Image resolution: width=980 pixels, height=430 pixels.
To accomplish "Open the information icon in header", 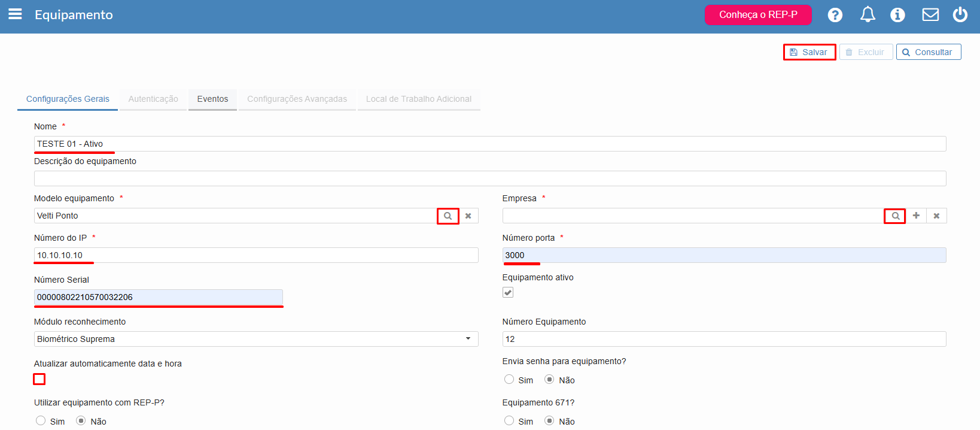I will click(x=897, y=15).
